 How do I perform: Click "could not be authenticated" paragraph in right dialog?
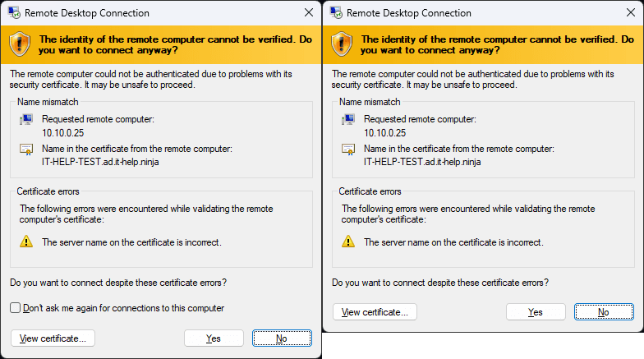[x=473, y=79]
